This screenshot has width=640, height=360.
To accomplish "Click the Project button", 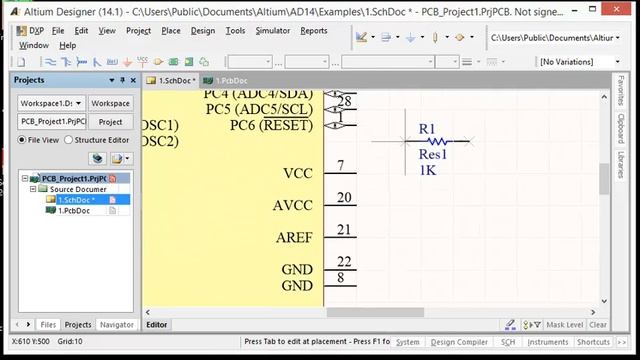I will (x=110, y=122).
